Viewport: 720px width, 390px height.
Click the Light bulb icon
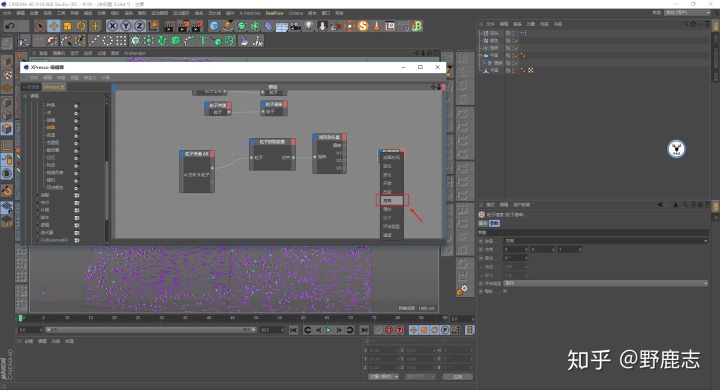(309, 26)
